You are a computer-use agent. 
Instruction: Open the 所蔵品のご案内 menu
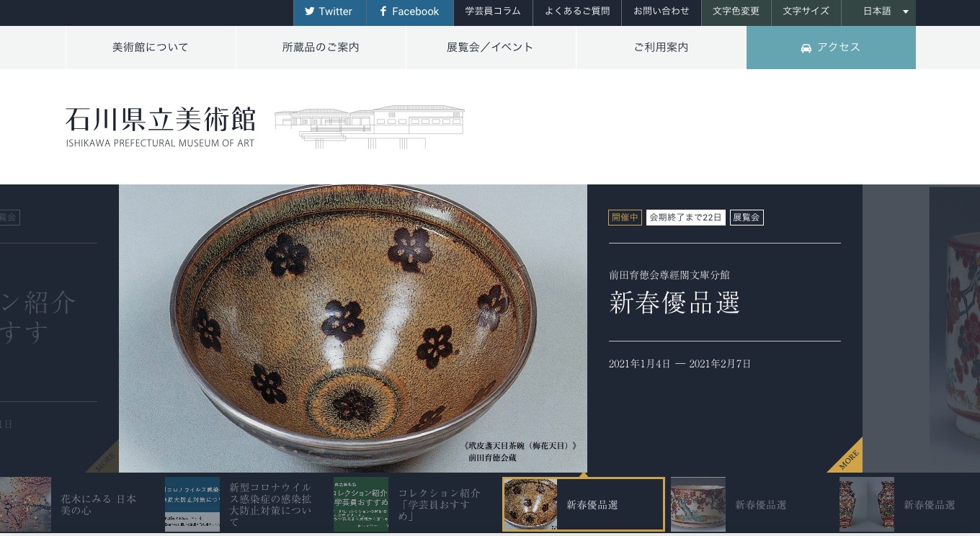click(x=321, y=48)
